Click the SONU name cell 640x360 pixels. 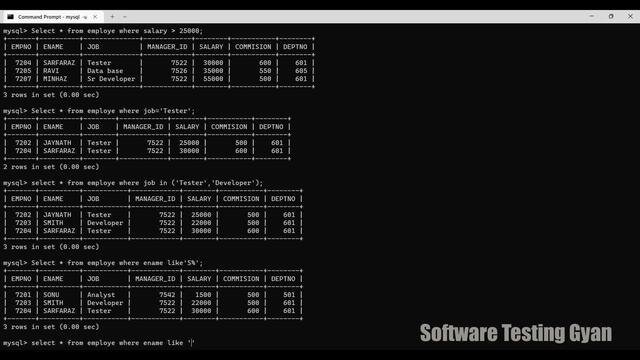click(51, 295)
